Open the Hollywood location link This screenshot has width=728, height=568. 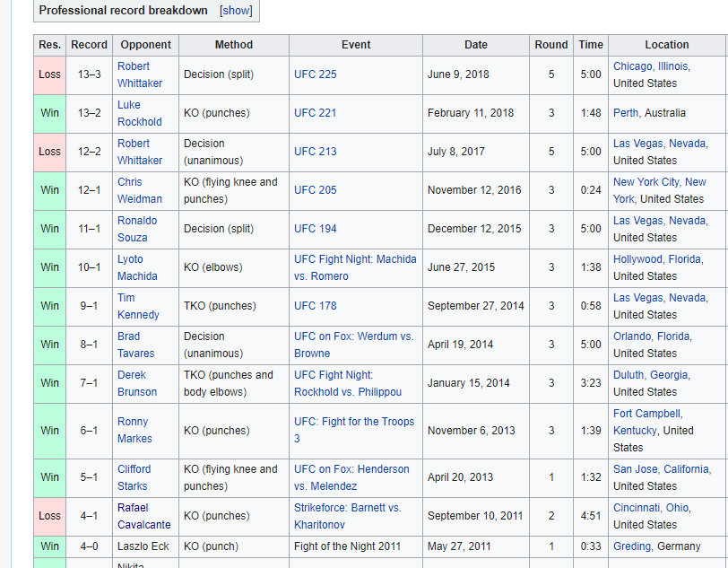[638, 259]
